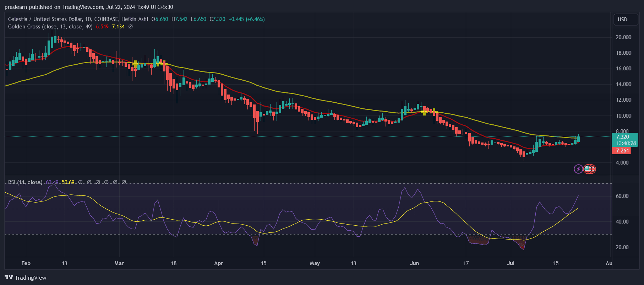Click the 16.000 price axis label
The height and width of the screenshot is (285, 644).
coord(623,69)
